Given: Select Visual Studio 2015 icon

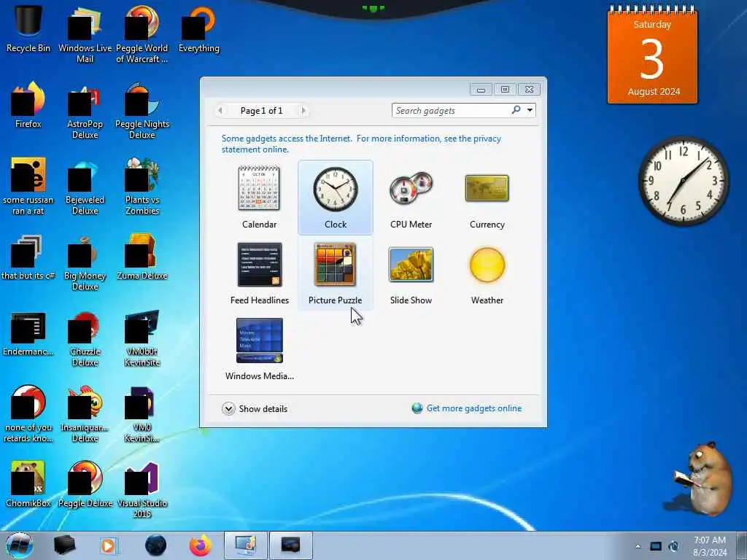Looking at the screenshot, I should (x=142, y=489).
